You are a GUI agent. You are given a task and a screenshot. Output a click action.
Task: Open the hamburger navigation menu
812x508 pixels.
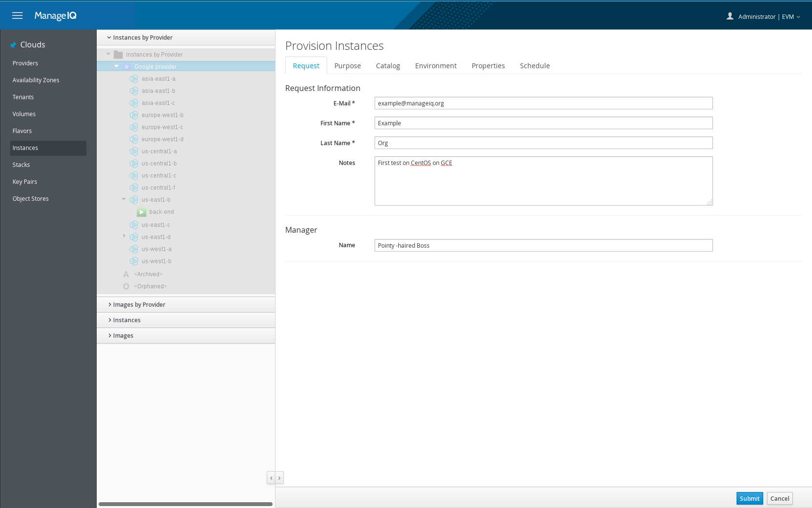(17, 15)
